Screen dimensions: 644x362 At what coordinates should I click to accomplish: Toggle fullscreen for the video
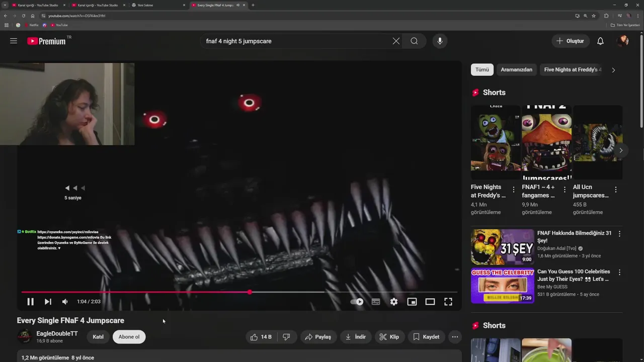pos(448,302)
